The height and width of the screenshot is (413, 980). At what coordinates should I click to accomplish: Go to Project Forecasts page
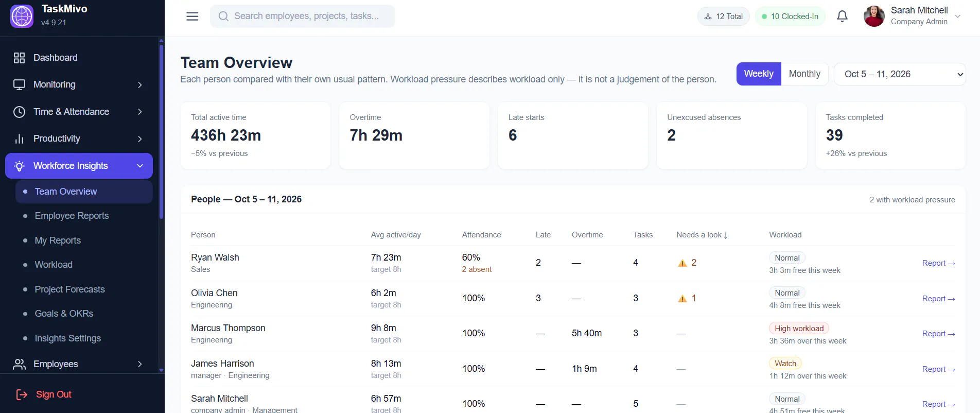(69, 289)
